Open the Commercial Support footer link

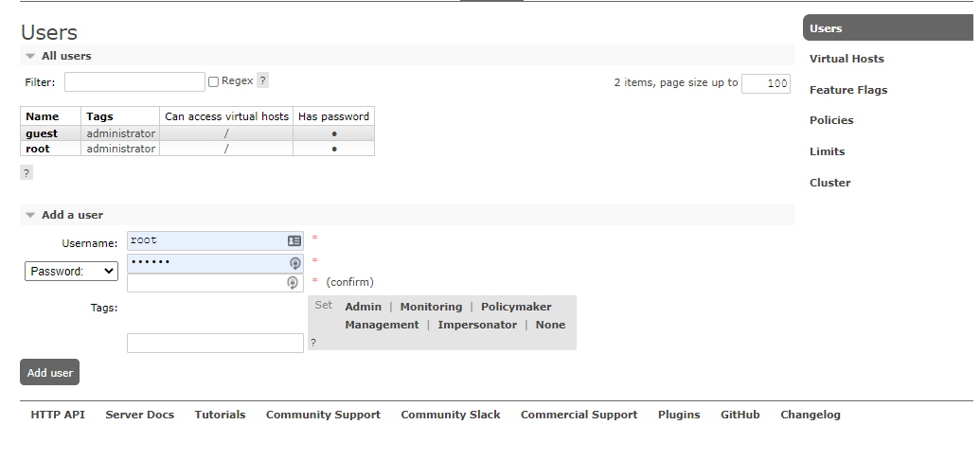pyautogui.click(x=579, y=415)
